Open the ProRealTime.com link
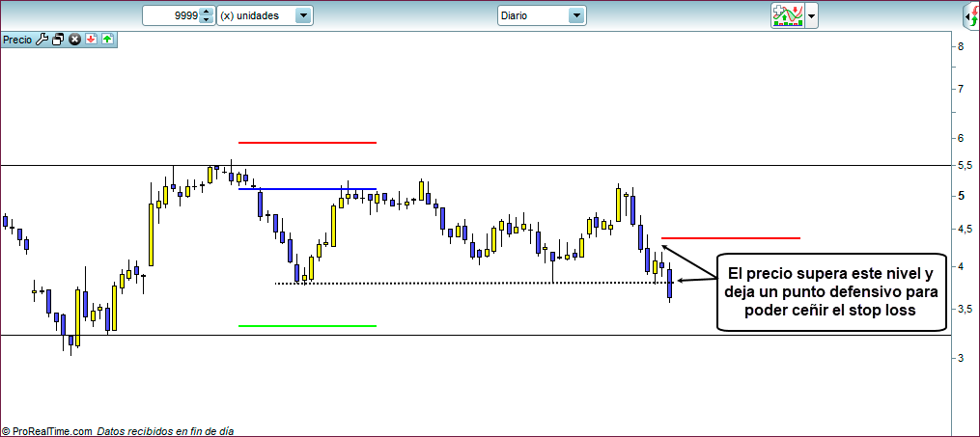980x437 pixels. point(51,431)
